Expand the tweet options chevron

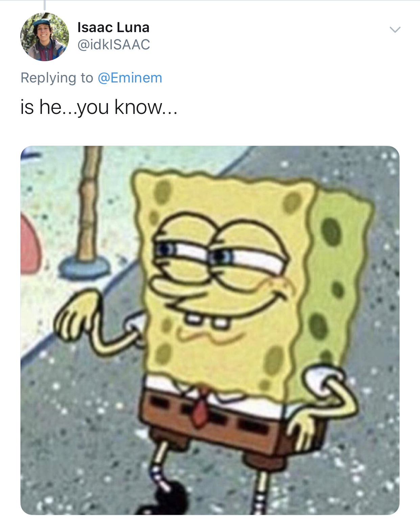click(x=395, y=30)
